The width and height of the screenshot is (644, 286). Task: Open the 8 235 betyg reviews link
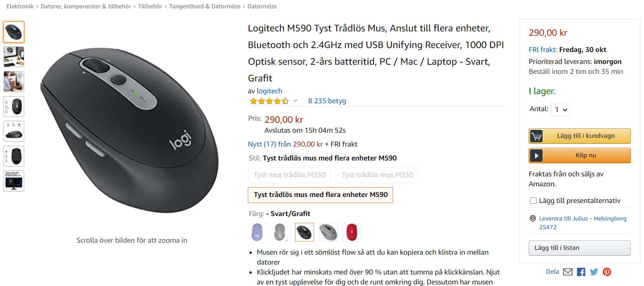coord(327,101)
